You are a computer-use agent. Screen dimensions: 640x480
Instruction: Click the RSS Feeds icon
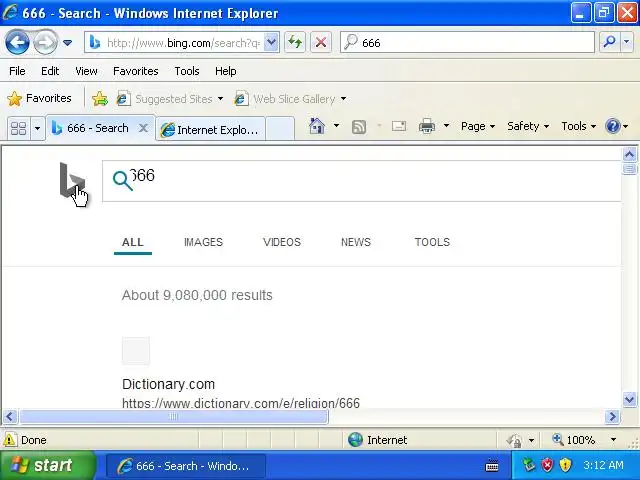click(359, 127)
